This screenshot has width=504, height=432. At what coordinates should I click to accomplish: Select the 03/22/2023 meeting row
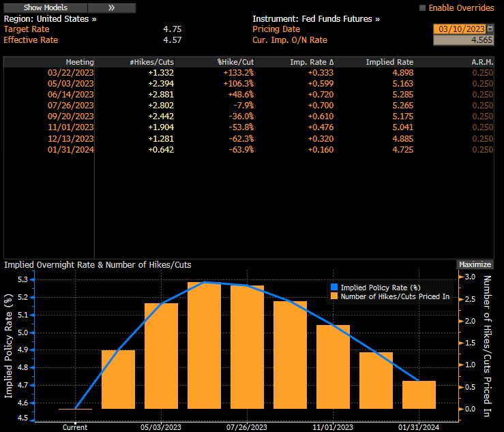coord(248,73)
